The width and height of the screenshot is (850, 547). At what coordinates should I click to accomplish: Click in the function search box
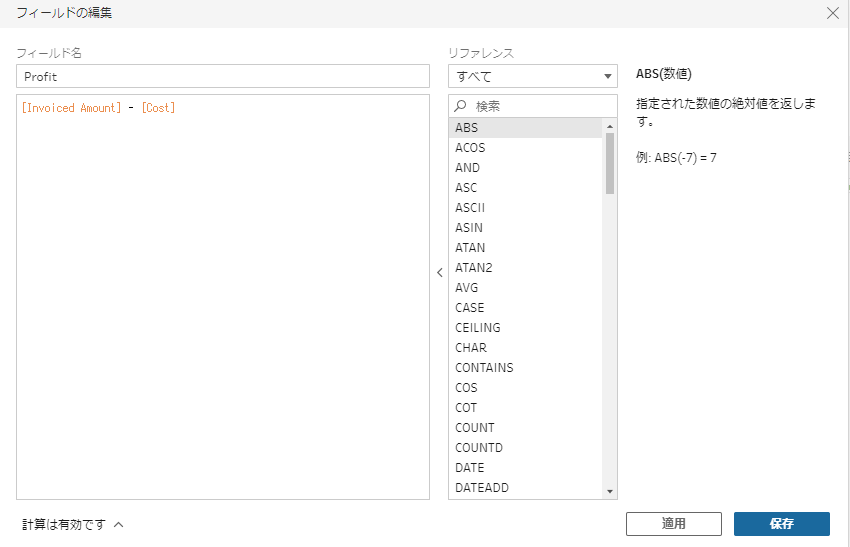[x=540, y=106]
